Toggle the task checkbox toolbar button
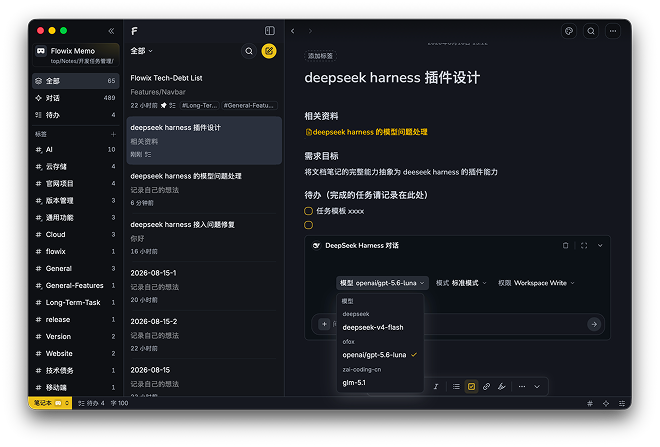Screen dimensions: 660x447 (471, 386)
